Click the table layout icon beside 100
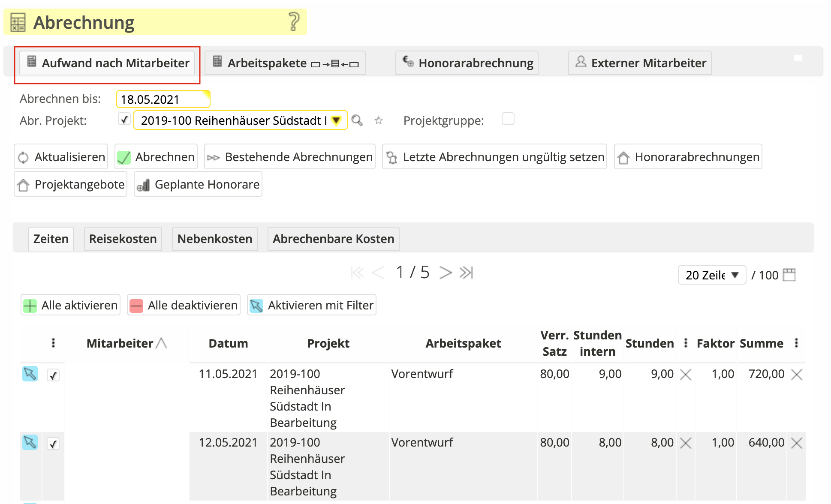 [789, 275]
